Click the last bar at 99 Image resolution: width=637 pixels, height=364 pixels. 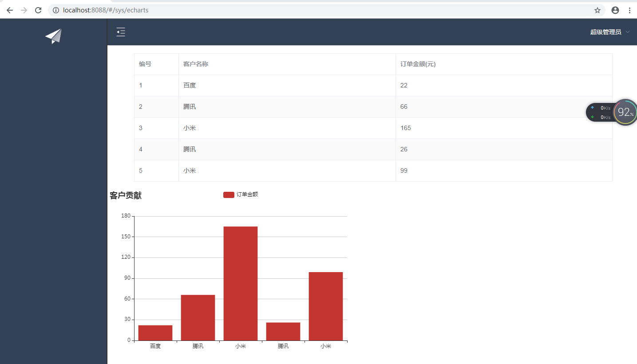[326, 306]
